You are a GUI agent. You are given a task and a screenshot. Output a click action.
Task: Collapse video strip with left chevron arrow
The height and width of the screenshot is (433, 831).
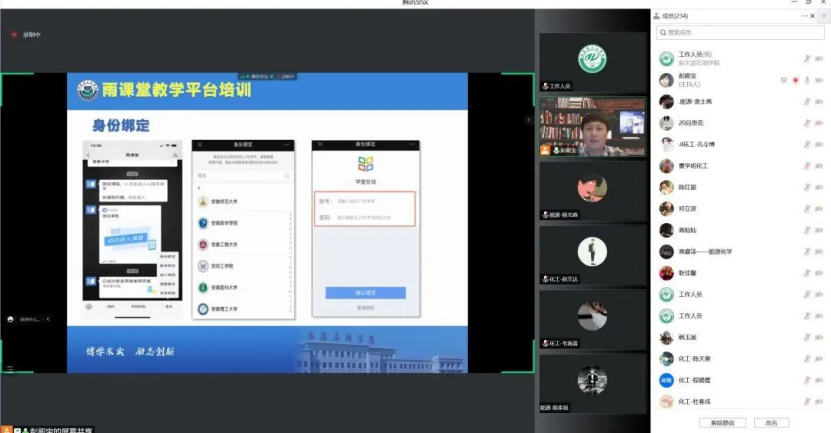(528, 120)
